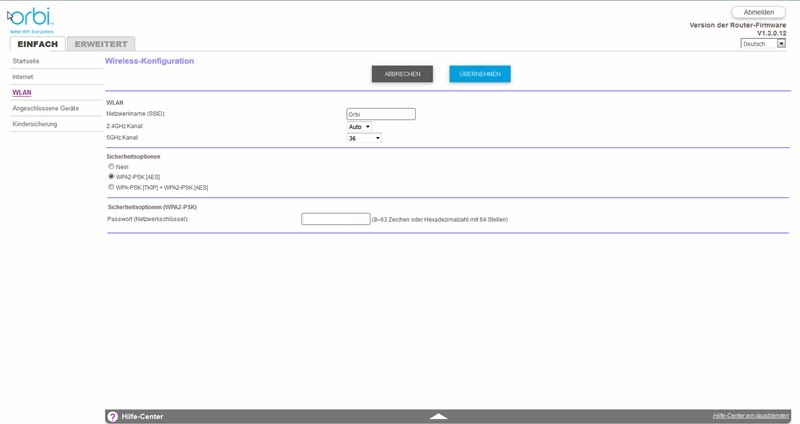Open Startseite in the sidebar

pos(26,61)
